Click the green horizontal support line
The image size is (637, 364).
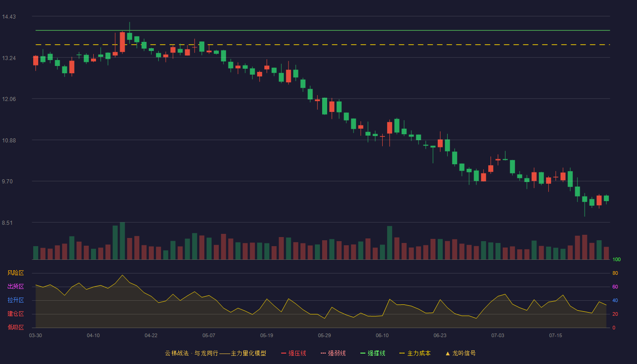[x=323, y=30]
